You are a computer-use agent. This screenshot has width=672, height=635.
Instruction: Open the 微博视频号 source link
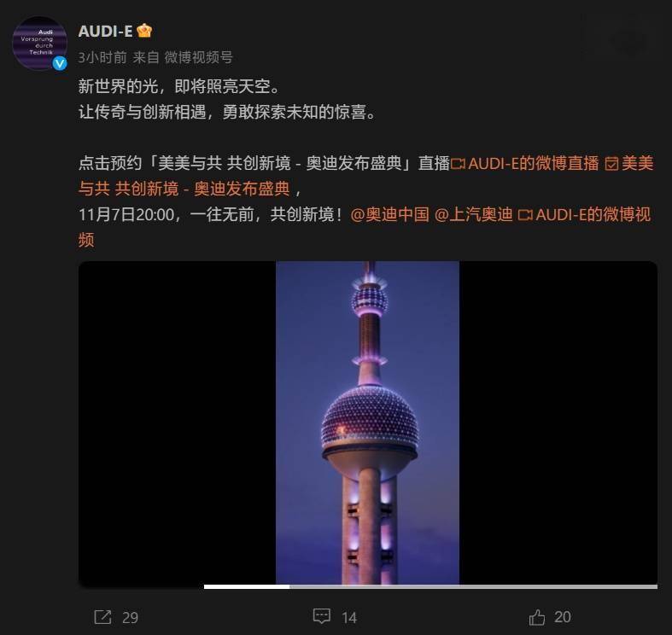pos(198,57)
